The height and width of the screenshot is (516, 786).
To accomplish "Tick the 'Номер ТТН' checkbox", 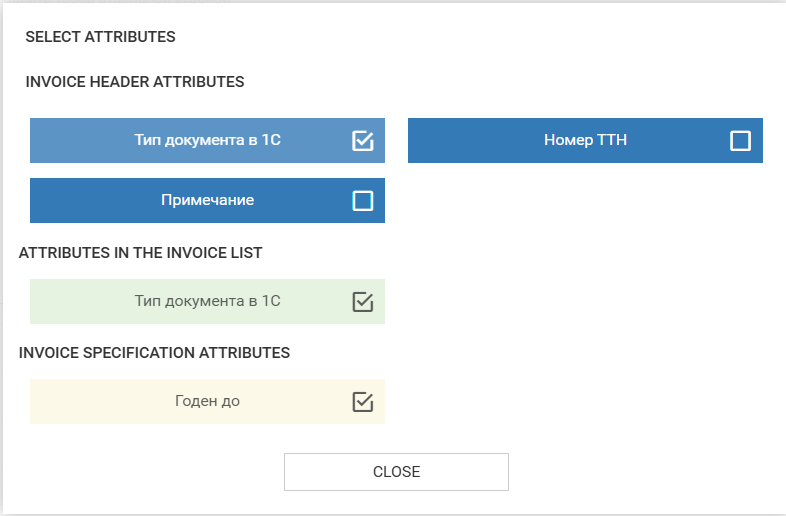I will tap(740, 141).
